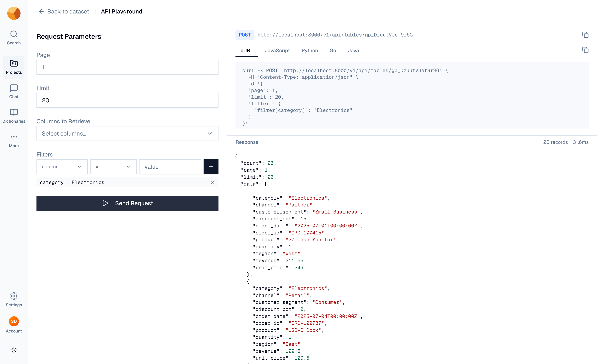597x364 pixels.
Task: Click the API Playground title
Action: coord(122,11)
